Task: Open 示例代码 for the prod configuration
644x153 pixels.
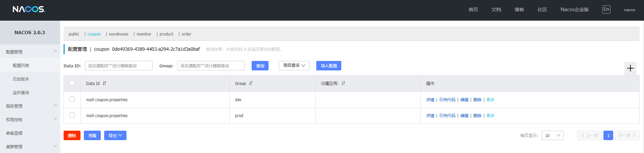Action: pyautogui.click(x=447, y=116)
